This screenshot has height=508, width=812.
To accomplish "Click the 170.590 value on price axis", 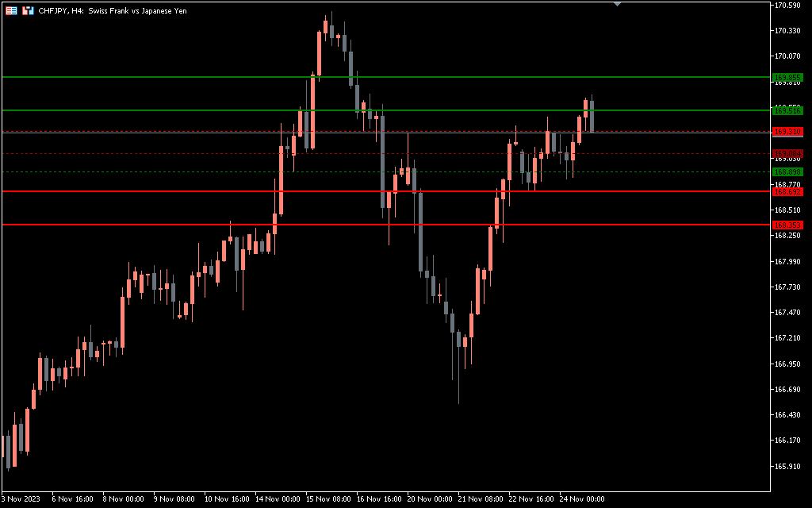I will click(x=787, y=6).
